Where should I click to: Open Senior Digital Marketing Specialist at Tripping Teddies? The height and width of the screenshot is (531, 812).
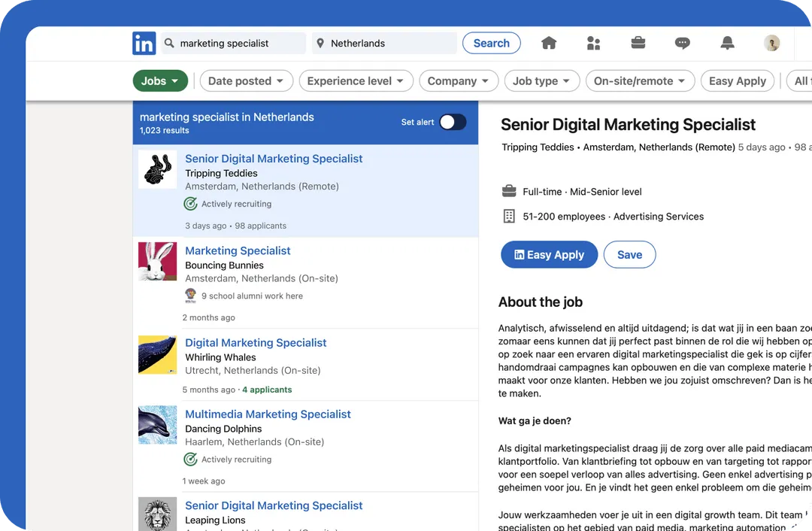(x=274, y=159)
